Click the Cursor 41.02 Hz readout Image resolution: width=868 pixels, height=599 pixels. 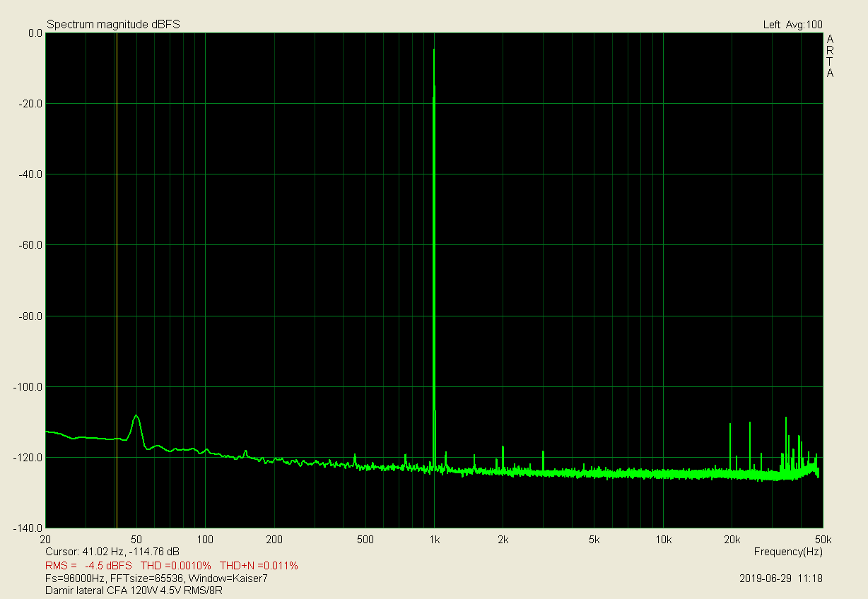[112, 551]
